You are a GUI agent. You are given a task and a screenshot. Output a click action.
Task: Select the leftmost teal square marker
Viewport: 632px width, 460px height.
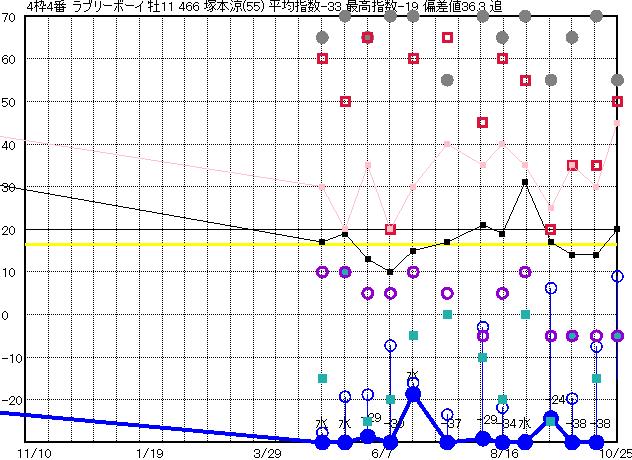pyautogui.click(x=322, y=379)
